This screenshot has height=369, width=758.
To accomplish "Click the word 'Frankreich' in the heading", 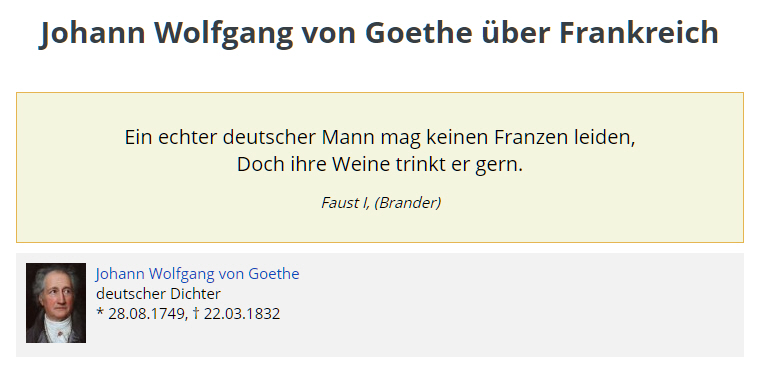I will click(639, 33).
